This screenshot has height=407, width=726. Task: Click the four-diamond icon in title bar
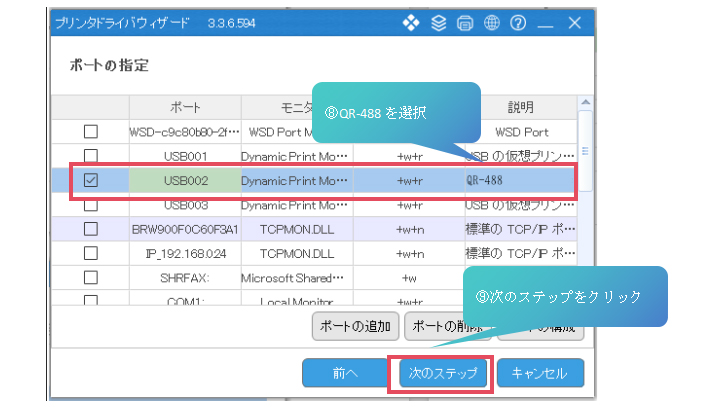(411, 23)
